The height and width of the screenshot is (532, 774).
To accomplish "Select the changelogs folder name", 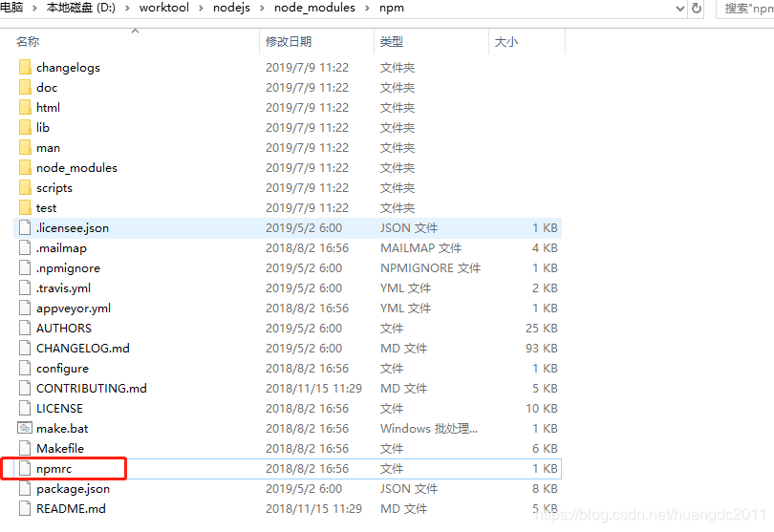I will (68, 68).
